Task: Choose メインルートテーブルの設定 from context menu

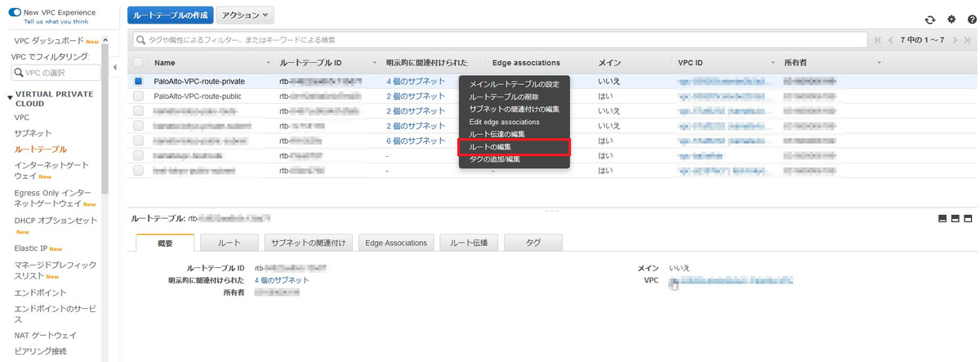Action: [514, 85]
